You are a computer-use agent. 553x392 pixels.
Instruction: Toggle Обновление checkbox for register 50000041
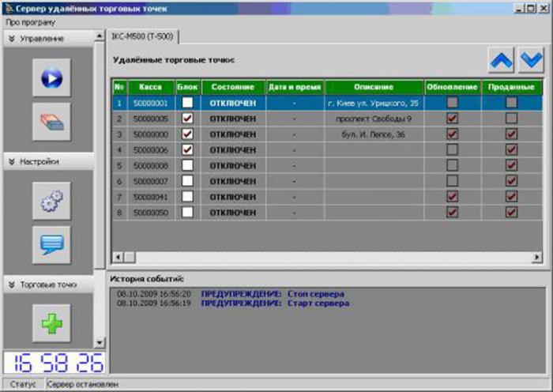pyautogui.click(x=453, y=196)
